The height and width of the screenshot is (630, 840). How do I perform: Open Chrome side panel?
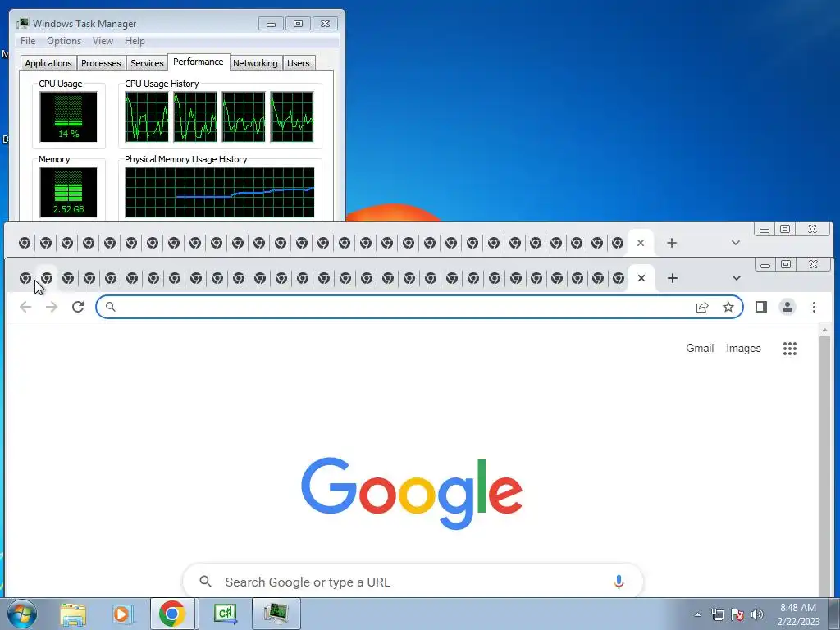pos(760,307)
